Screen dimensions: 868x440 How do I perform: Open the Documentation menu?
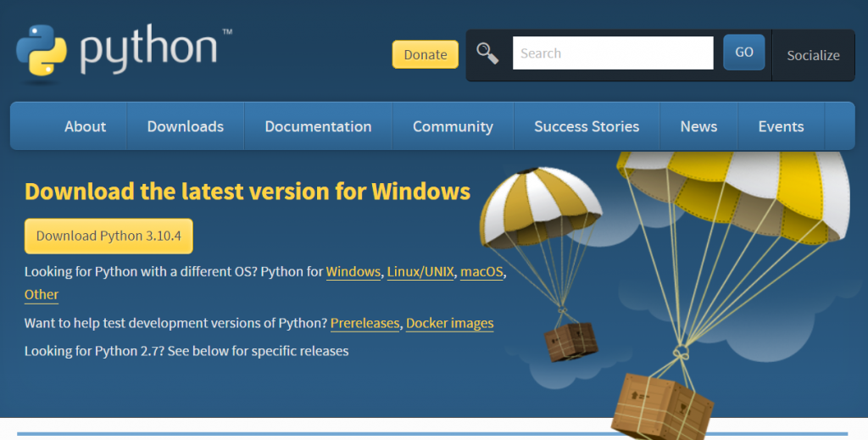pyautogui.click(x=319, y=126)
